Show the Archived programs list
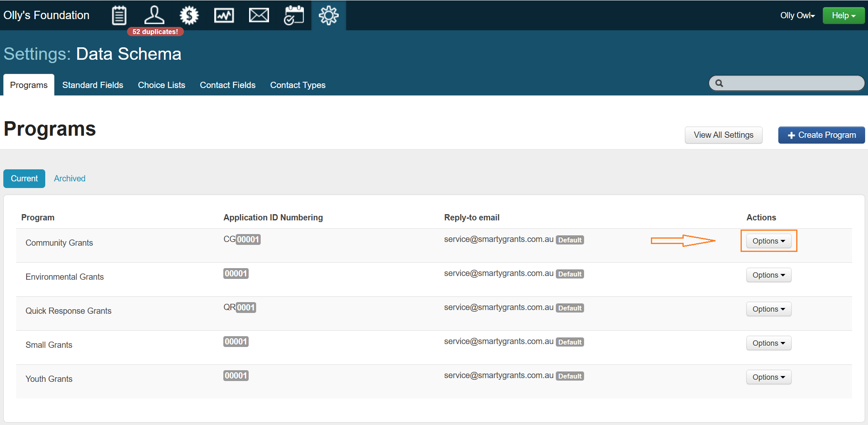The width and height of the screenshot is (868, 425). click(70, 178)
